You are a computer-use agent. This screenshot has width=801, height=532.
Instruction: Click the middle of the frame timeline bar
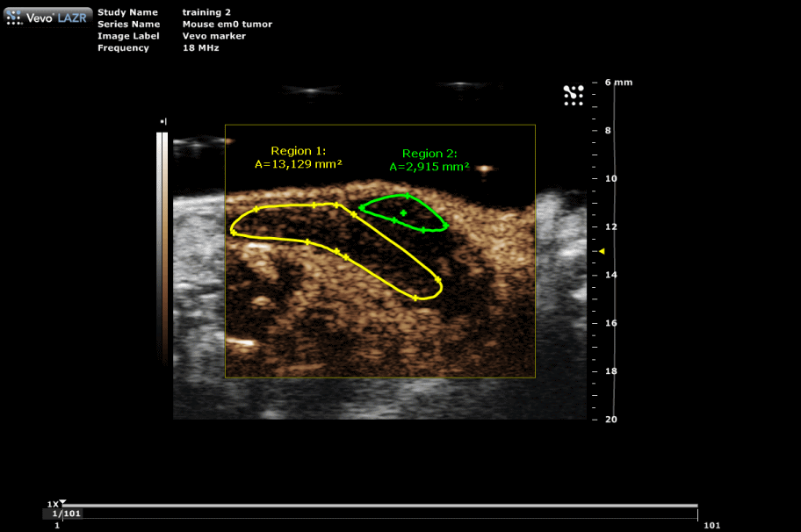379,507
